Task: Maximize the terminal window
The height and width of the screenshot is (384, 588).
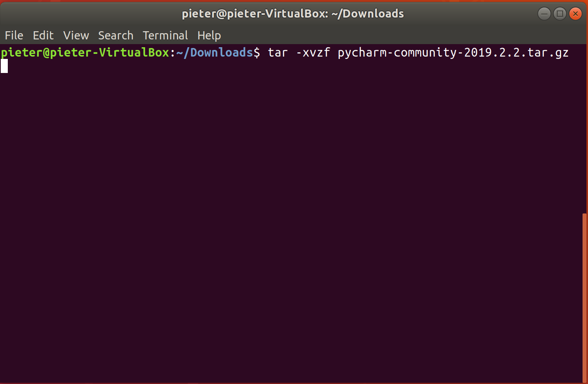Action: click(560, 13)
